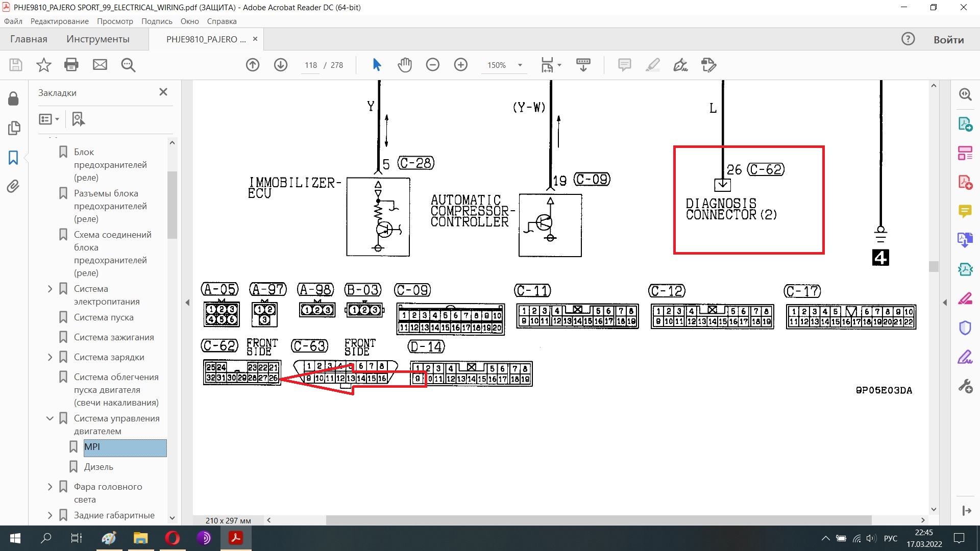Open More Tools in right pane
This screenshot has width=980, height=551.
[x=965, y=386]
